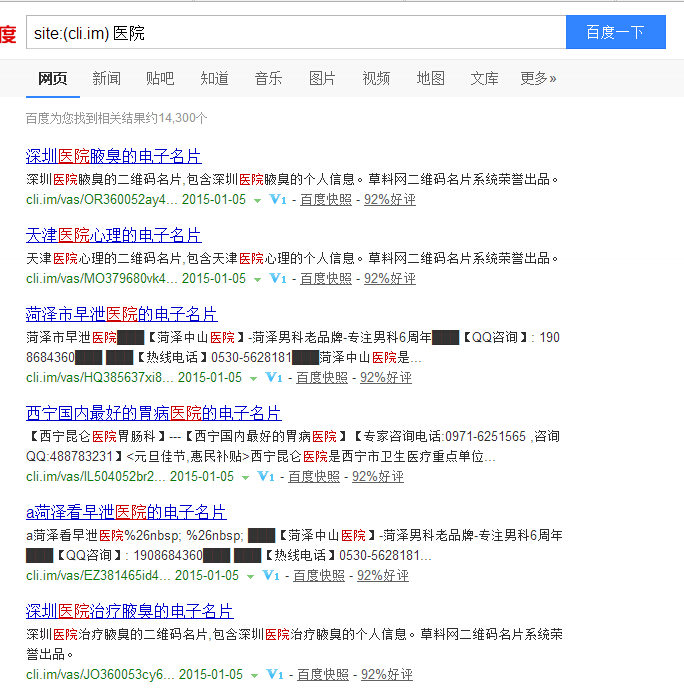Image resolution: width=684 pixels, height=695 pixels.
Task: Expand the green arrow beside cli.im/vas/OR360052ay4
Action: [257, 201]
